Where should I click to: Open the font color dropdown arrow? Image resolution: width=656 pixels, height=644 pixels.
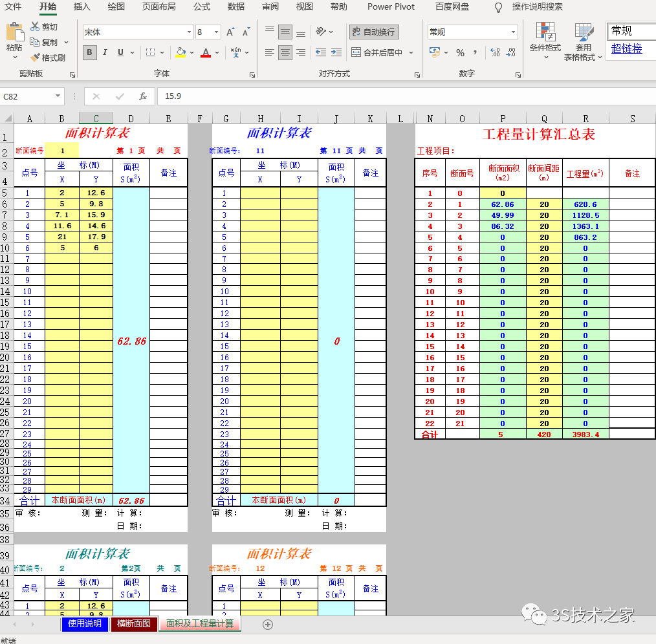(x=217, y=52)
